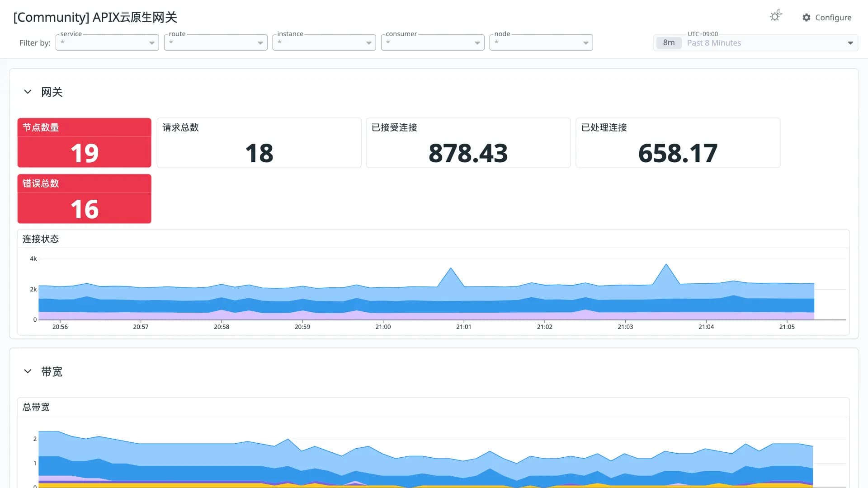
Task: Click the 总带宽 chart title
Action: (36, 407)
